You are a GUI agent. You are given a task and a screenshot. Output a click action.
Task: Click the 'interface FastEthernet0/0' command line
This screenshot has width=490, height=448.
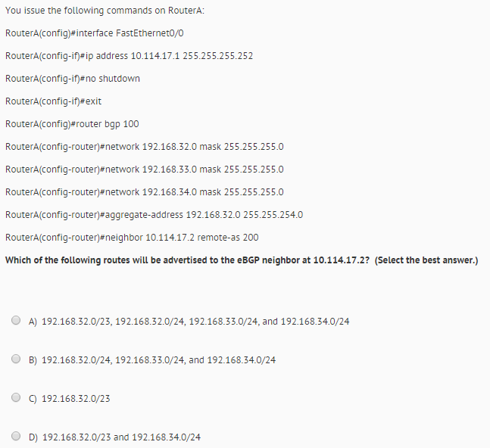[x=95, y=33]
